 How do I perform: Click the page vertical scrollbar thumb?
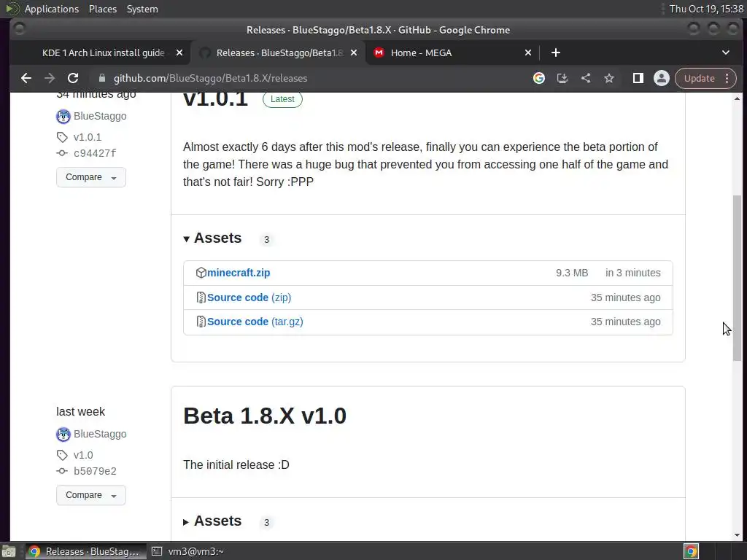(x=737, y=278)
